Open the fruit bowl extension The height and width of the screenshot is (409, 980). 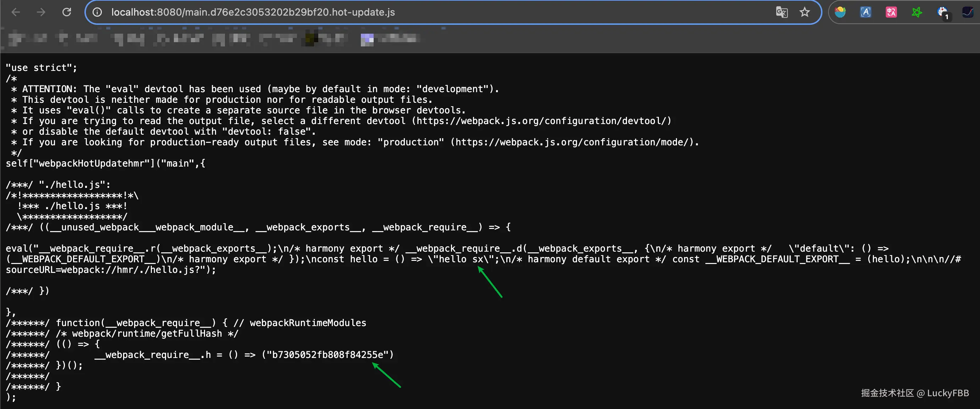click(840, 12)
